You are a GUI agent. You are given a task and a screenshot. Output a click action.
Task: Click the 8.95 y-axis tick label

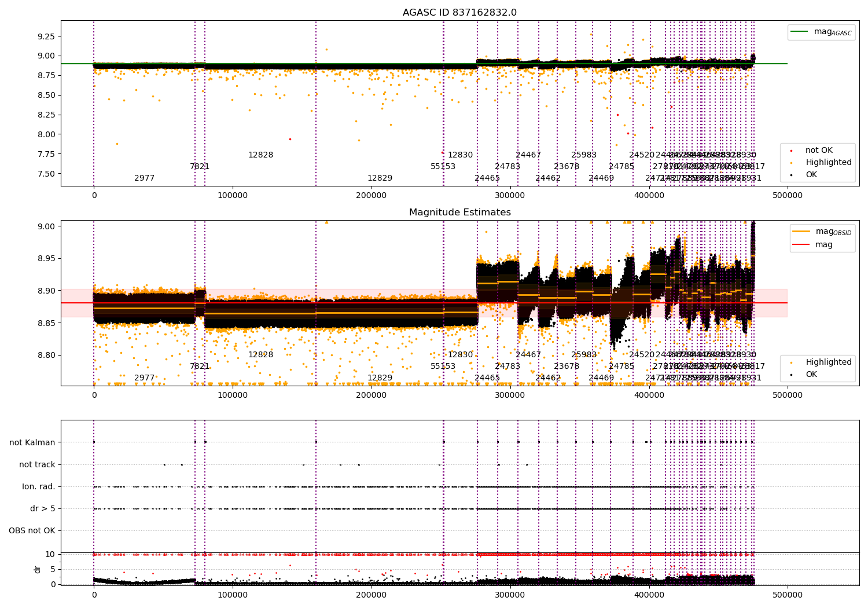[45, 259]
